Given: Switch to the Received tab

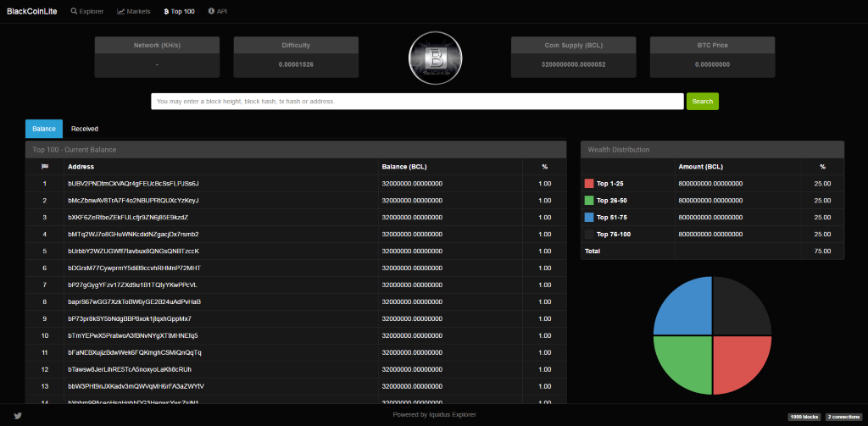Looking at the screenshot, I should pyautogui.click(x=85, y=129).
